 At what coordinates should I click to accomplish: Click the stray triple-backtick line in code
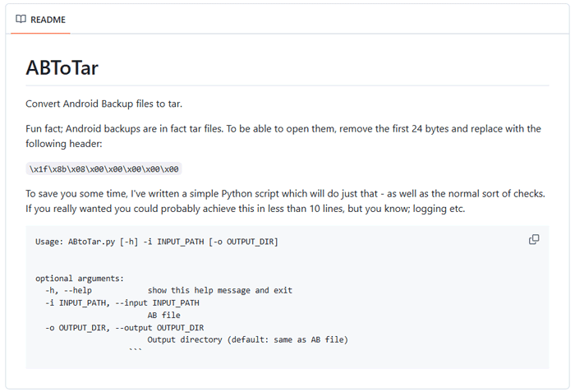[x=136, y=350]
